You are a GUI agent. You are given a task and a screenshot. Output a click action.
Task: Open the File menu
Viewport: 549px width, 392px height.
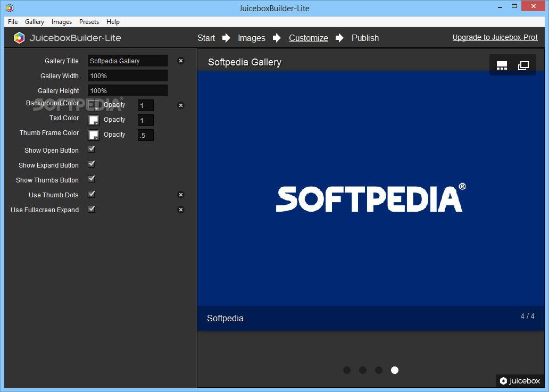pos(13,22)
